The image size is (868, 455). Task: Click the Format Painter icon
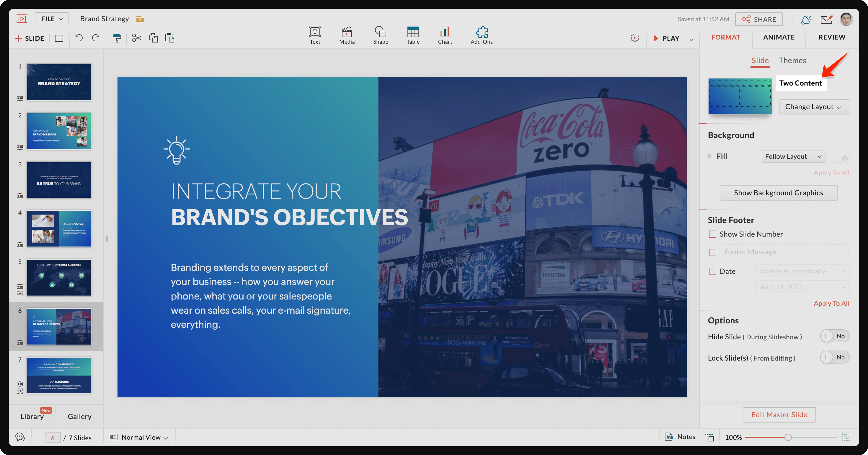pyautogui.click(x=117, y=38)
